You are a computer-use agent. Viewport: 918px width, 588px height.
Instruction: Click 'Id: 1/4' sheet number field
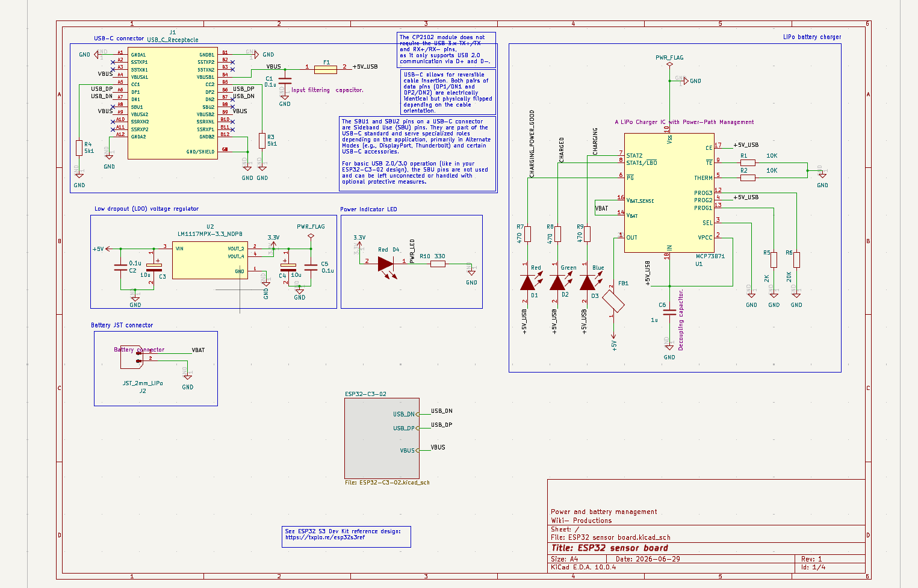pyautogui.click(x=813, y=567)
